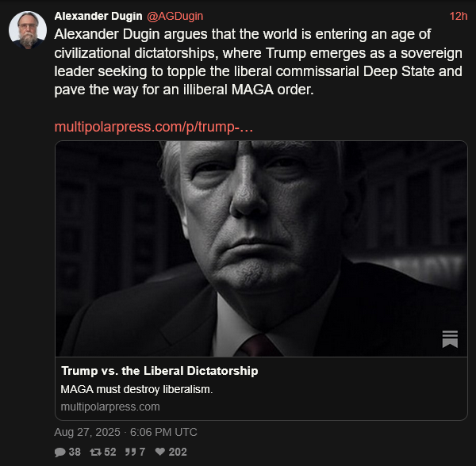Click the 7 quotes count
This screenshot has width=476, height=466.
142,452
